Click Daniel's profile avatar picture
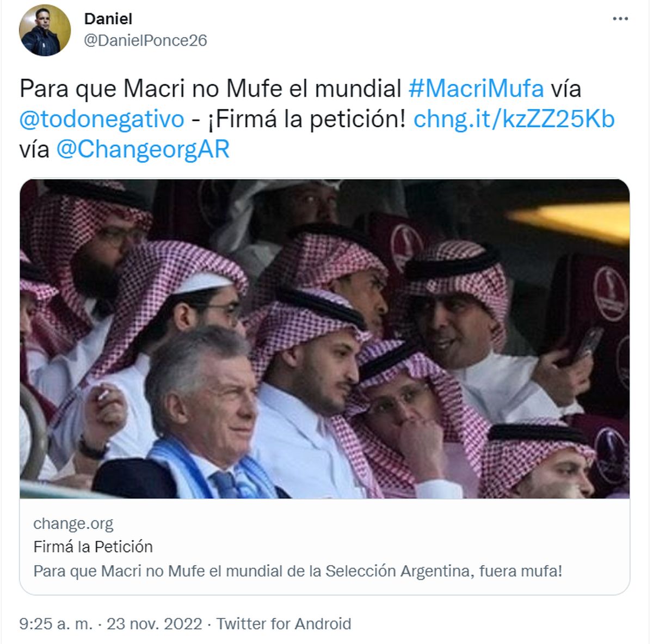653x644 pixels. pyautogui.click(x=45, y=30)
